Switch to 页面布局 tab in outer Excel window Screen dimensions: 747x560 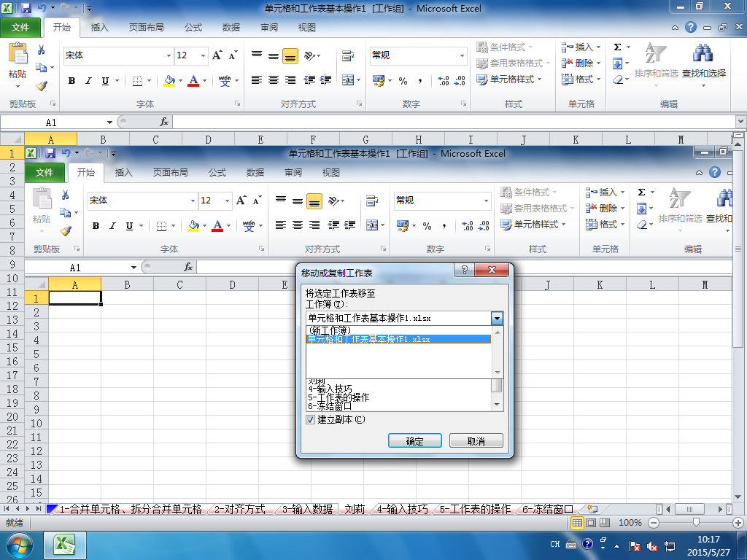click(x=146, y=28)
